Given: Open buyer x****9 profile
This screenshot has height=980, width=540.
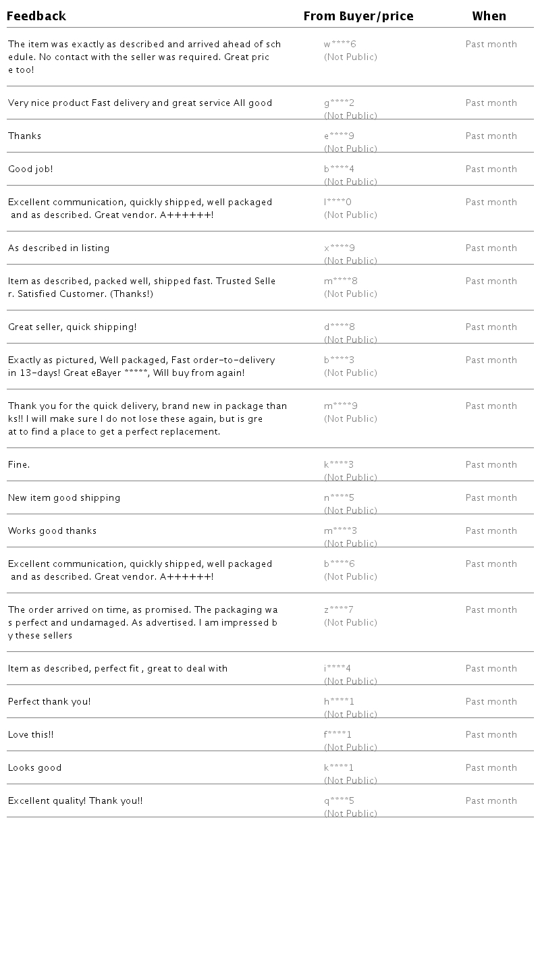Looking at the screenshot, I should [339, 248].
